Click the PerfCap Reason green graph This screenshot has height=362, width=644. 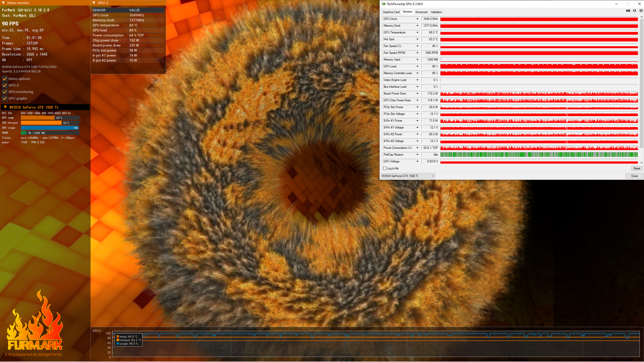(539, 155)
